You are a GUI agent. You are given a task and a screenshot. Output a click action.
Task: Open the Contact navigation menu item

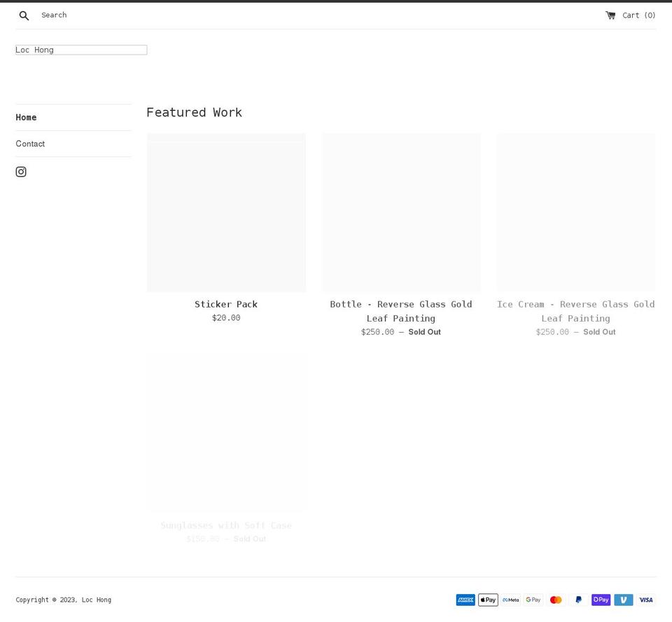coord(30,144)
